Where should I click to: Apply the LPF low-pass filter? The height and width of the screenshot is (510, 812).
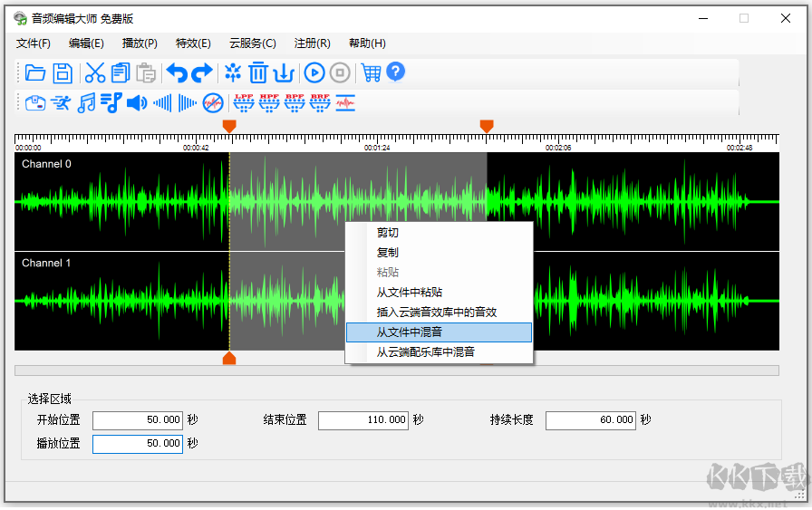coord(245,102)
